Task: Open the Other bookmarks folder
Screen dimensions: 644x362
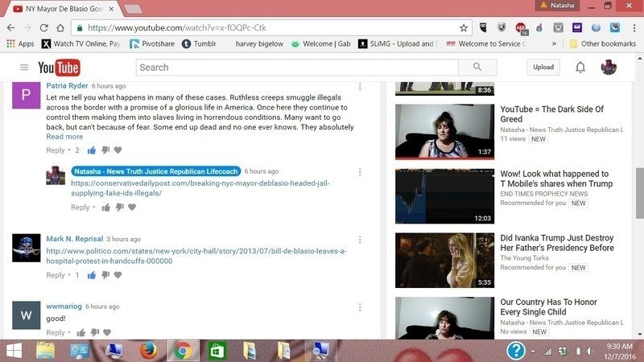Action: click(603, 43)
